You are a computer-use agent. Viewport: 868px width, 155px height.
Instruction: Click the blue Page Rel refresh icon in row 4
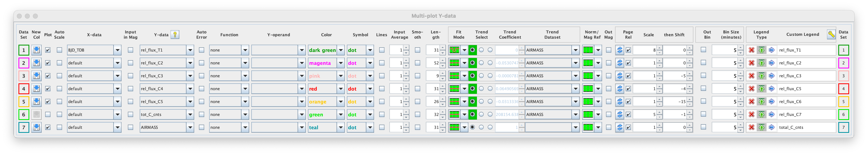(x=619, y=89)
